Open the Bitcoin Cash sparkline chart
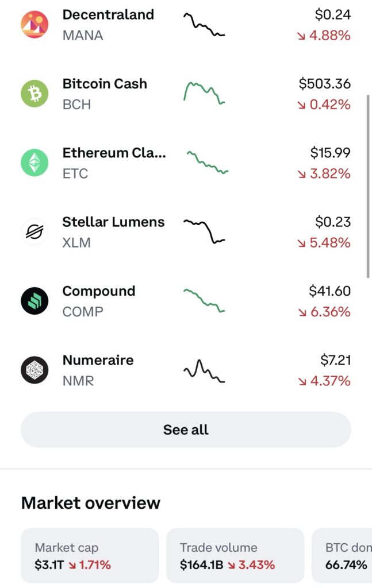 (x=204, y=93)
